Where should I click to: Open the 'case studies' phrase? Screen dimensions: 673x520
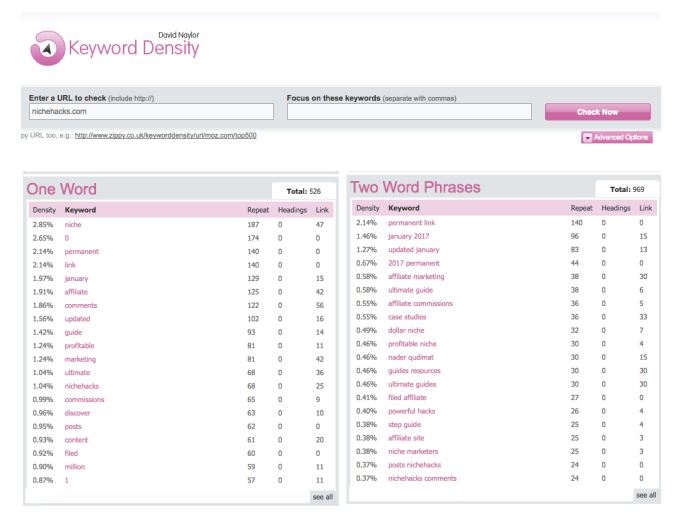click(407, 317)
